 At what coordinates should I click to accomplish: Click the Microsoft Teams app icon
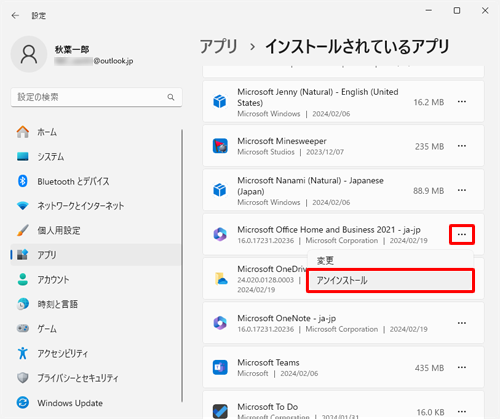220,367
